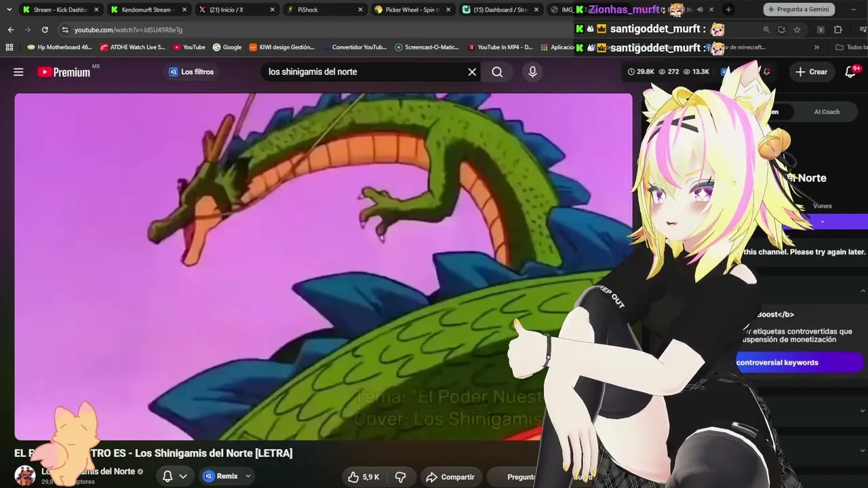
Task: Open YouTube notifications bell
Action: coord(850,72)
